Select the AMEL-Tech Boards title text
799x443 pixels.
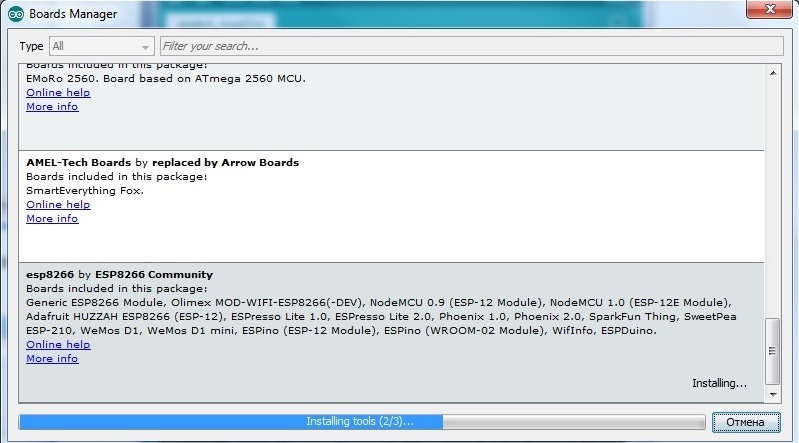[78, 163]
